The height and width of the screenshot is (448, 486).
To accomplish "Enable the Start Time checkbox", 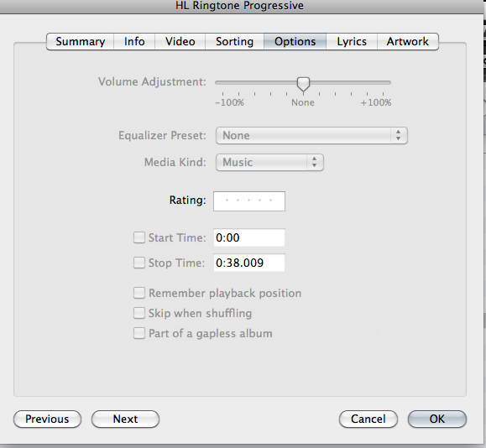I will coord(139,237).
